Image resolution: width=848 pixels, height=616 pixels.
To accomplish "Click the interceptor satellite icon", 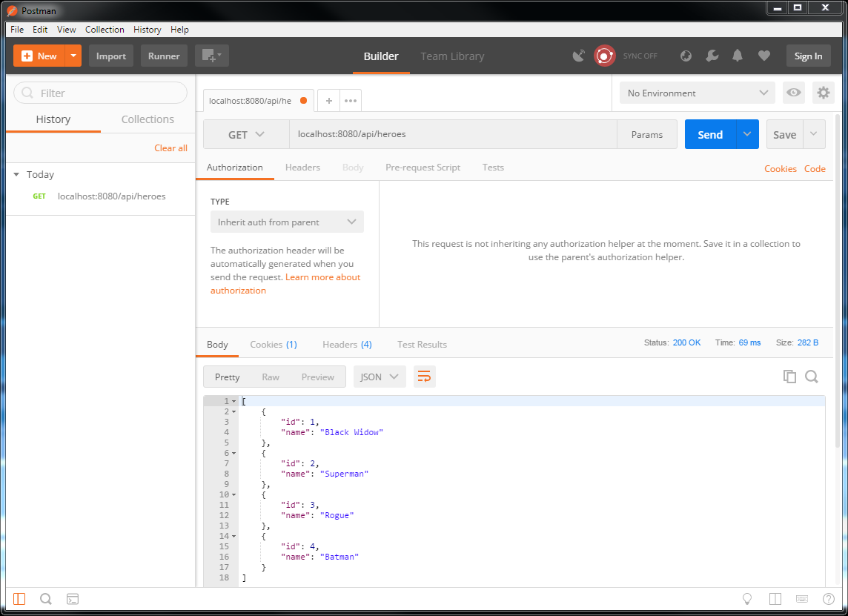I will [x=579, y=56].
